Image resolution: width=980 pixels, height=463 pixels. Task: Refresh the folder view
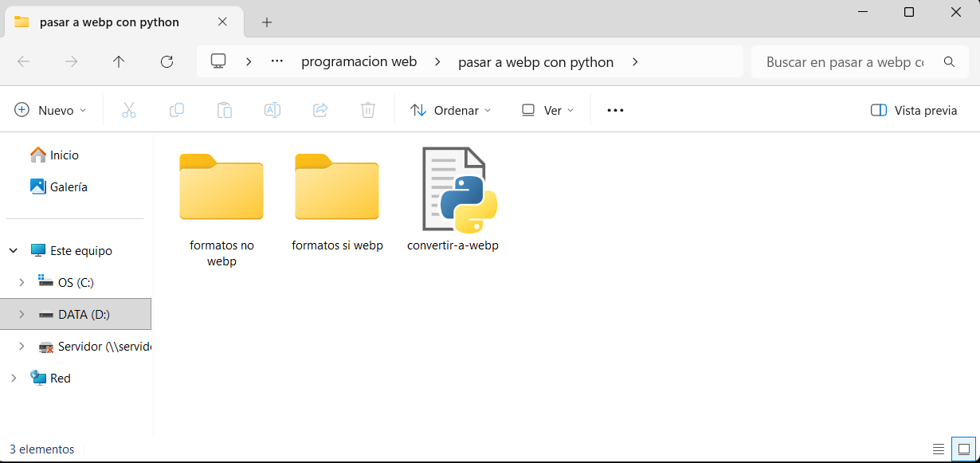point(167,61)
